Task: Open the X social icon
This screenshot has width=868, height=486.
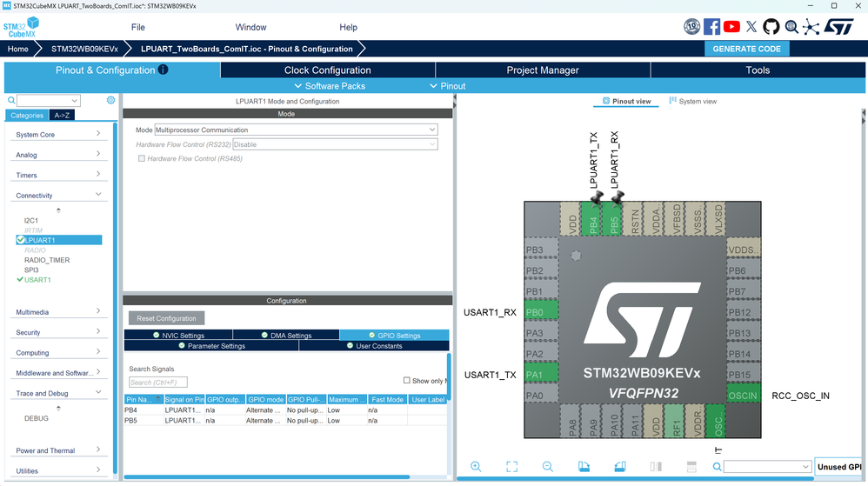Action: (751, 27)
